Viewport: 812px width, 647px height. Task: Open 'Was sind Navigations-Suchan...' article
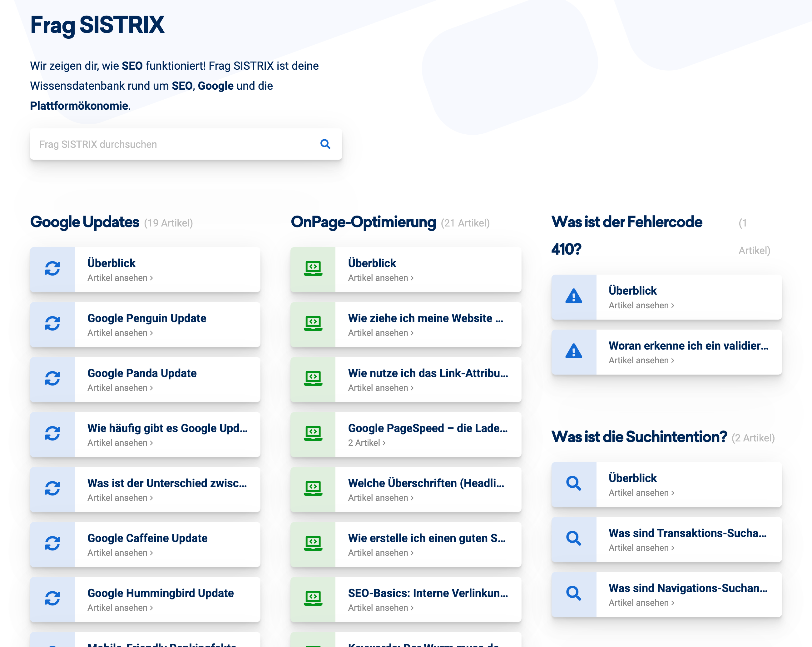coord(688,588)
